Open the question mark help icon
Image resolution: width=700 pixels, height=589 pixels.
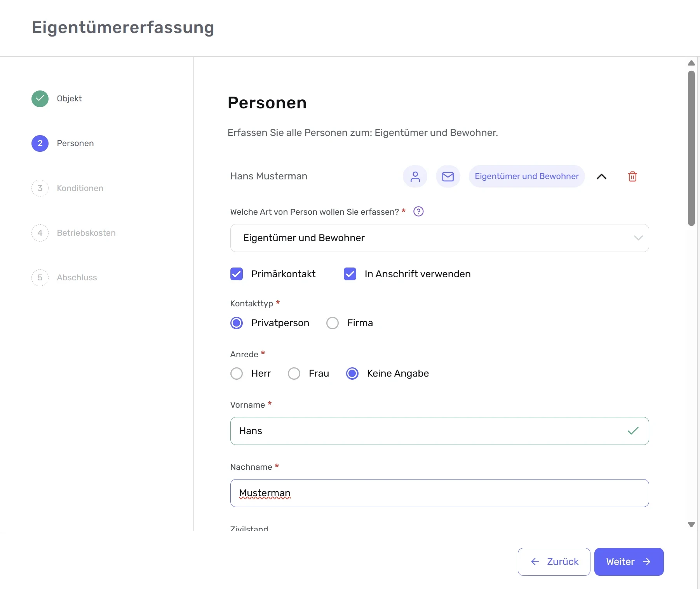click(418, 212)
